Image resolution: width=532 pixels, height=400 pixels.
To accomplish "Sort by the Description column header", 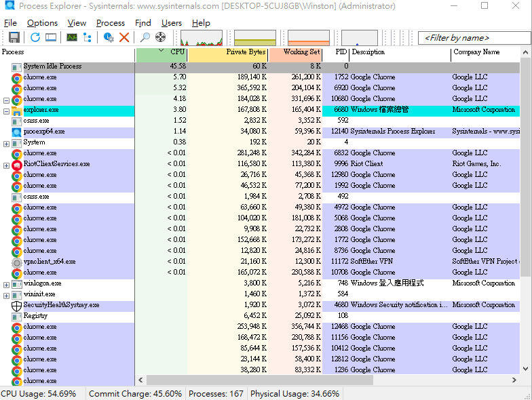I will coord(400,54).
